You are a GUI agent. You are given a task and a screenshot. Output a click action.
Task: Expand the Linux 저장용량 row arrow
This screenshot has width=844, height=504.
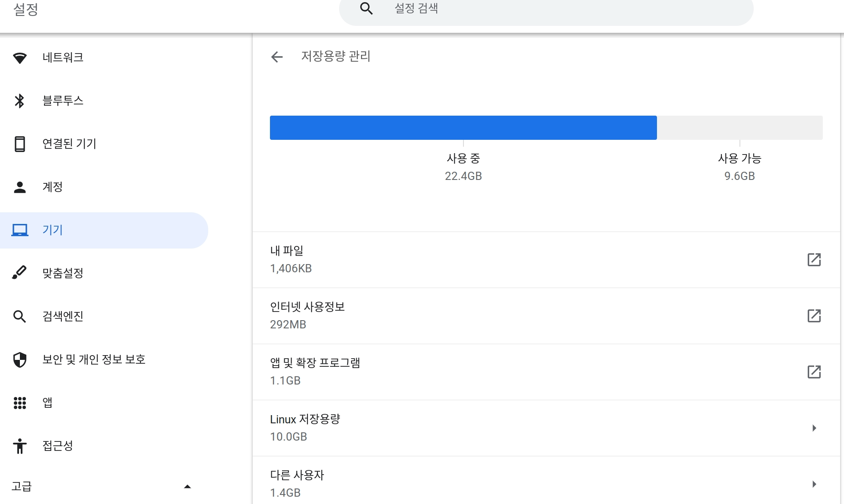tap(814, 428)
